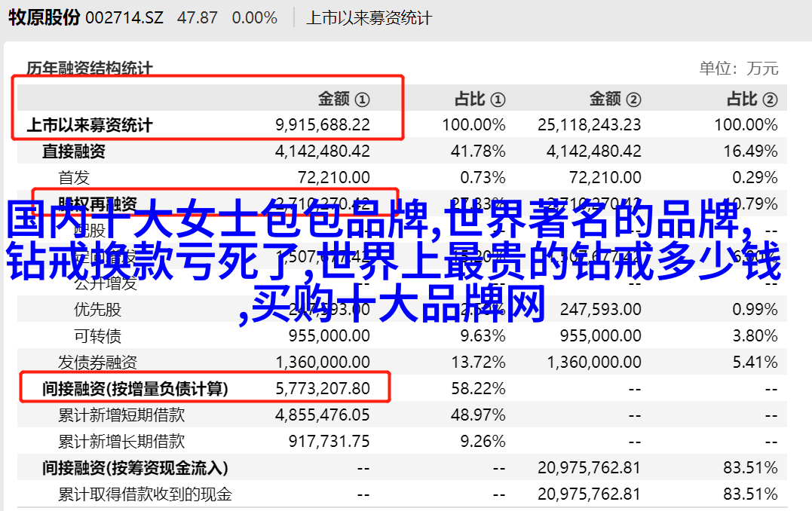Click 83.51% in the 累计取得借款收到的现金 row
Image resolution: width=812 pixels, height=511 pixels.
[750, 495]
